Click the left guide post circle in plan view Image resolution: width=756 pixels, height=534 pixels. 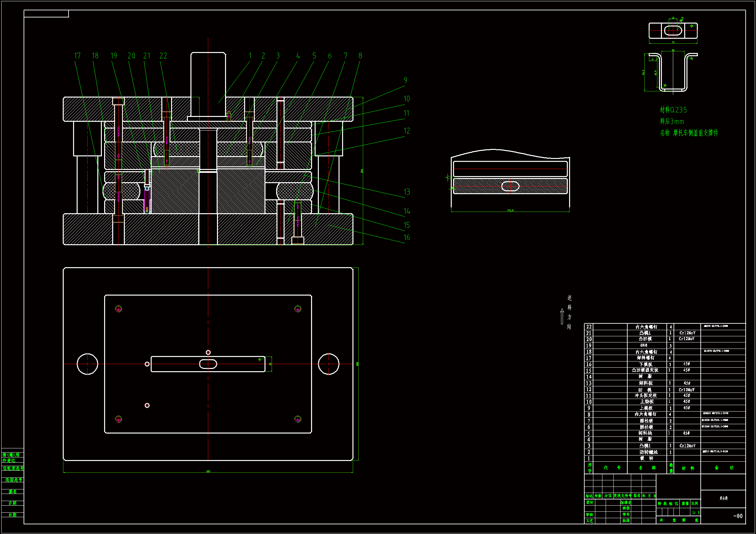[x=87, y=364]
